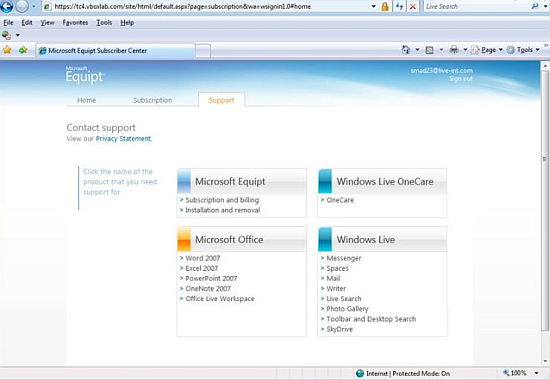Open the Edit menu
550x380 pixels.
27,22
